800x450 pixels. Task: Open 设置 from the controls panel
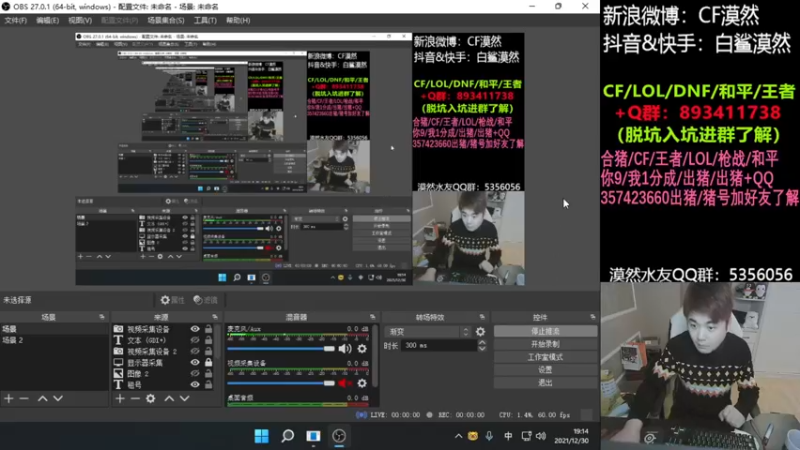click(x=545, y=369)
